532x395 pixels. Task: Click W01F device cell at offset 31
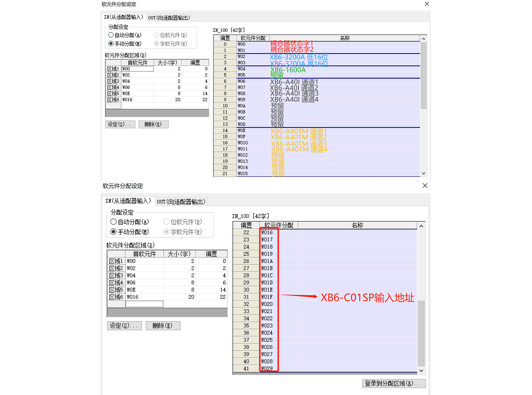[279, 297]
